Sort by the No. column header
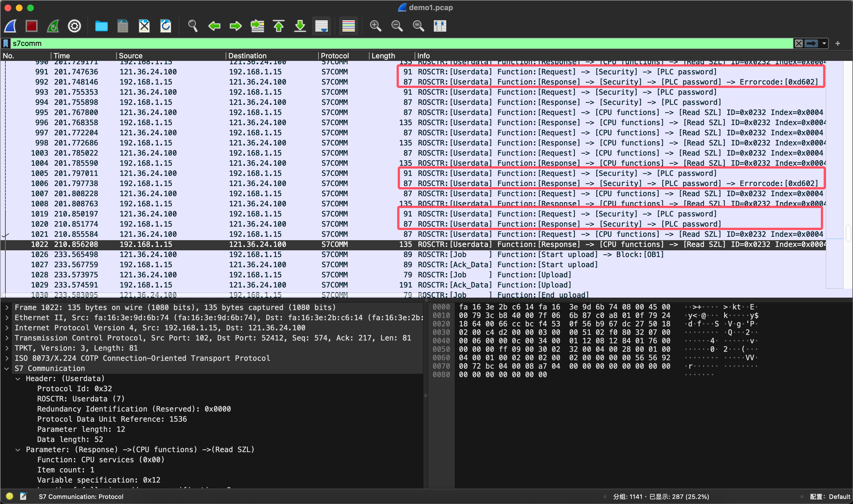The width and height of the screenshot is (853, 504). click(x=26, y=56)
